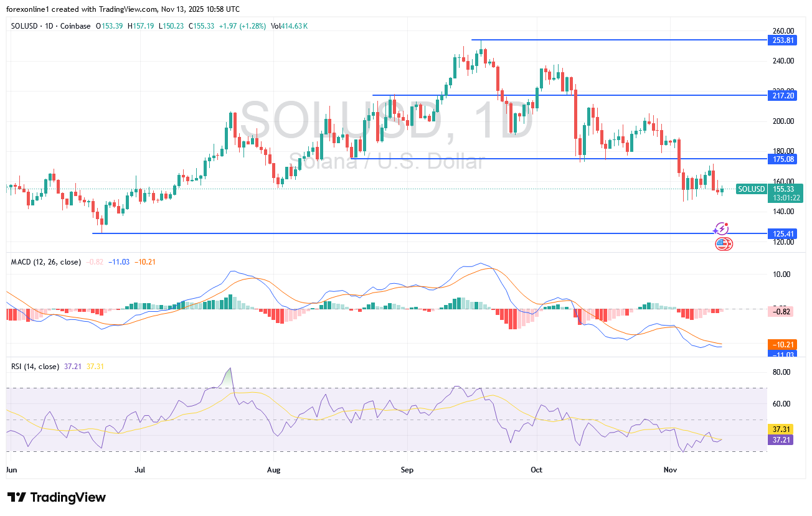
Task: Click the green SOLUSD symbol tag
Action: [751, 189]
